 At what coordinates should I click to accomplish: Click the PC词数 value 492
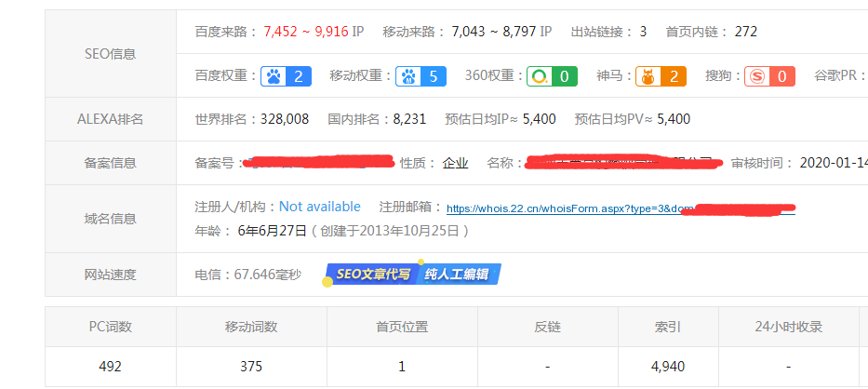(110, 367)
